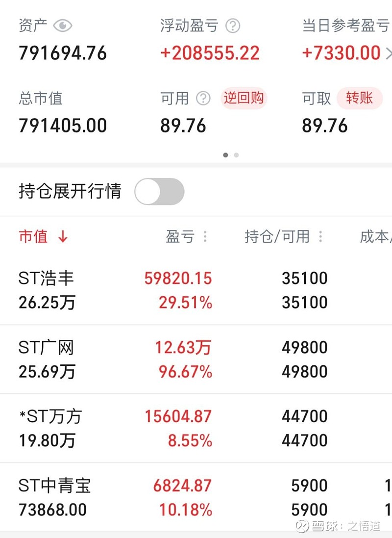Select the 成本 column header
This screenshot has height=538, width=392.
pos(375,236)
